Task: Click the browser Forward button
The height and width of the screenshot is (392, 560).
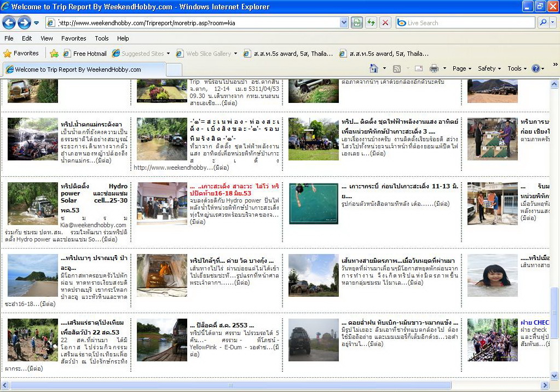Action: pyautogui.click(x=24, y=22)
